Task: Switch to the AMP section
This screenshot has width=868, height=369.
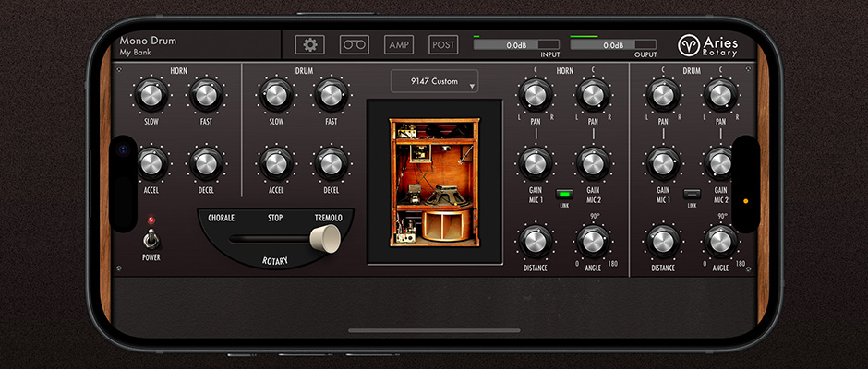Action: pos(399,44)
